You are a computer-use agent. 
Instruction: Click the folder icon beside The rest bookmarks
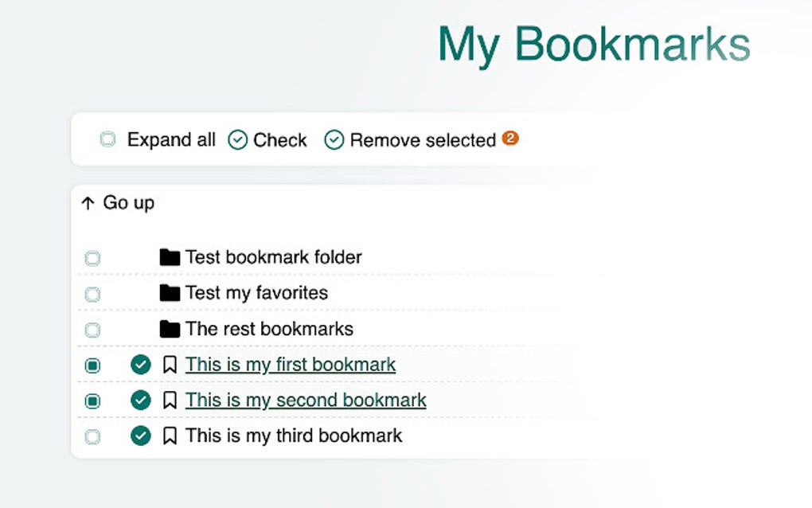(169, 329)
